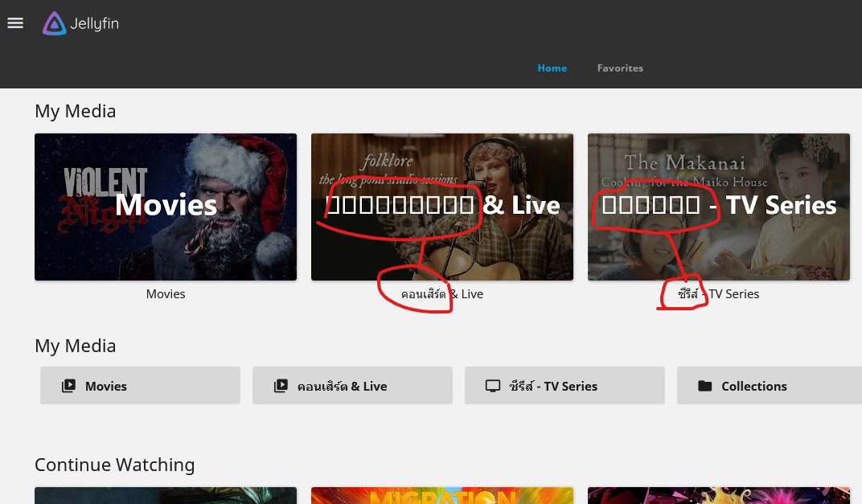
Task: Open third Continue Watching item on right
Action: click(x=718, y=495)
